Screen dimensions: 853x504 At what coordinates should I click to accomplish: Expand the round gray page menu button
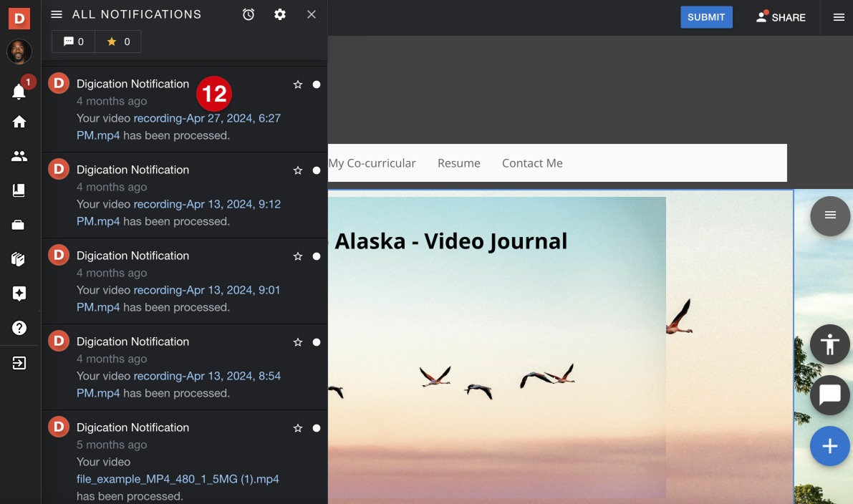pos(829,215)
